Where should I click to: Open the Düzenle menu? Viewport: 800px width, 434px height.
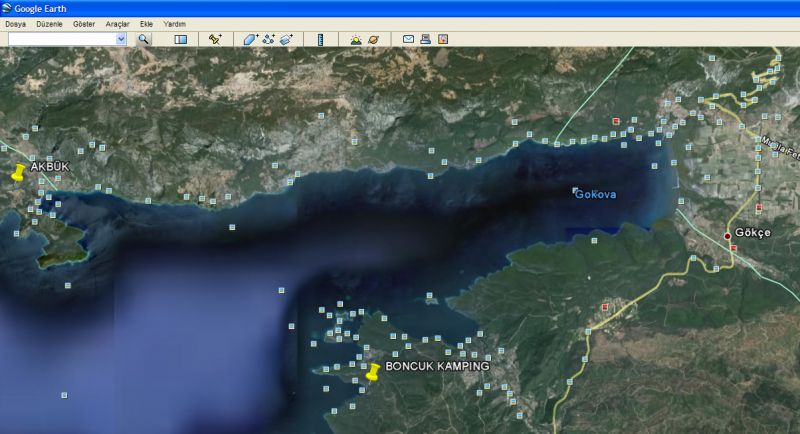tap(49, 23)
